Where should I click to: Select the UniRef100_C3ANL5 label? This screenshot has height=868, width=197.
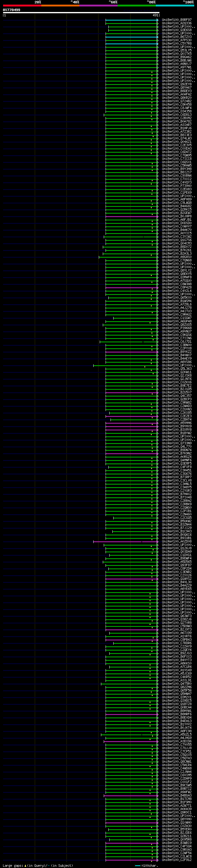[x=176, y=484]
